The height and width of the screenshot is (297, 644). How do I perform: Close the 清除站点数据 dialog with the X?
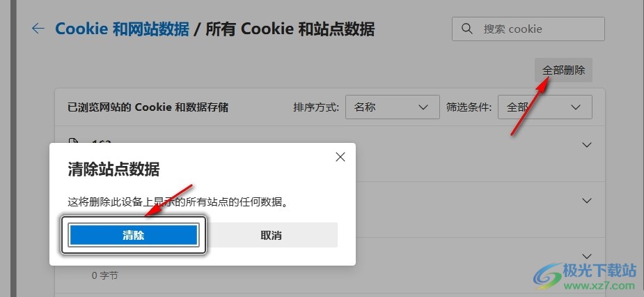pyautogui.click(x=340, y=157)
